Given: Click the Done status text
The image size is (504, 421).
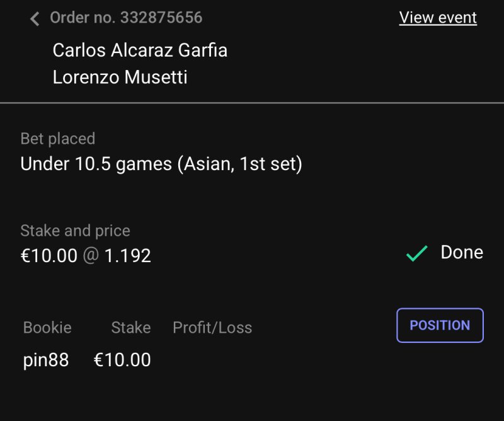Looking at the screenshot, I should [462, 253].
